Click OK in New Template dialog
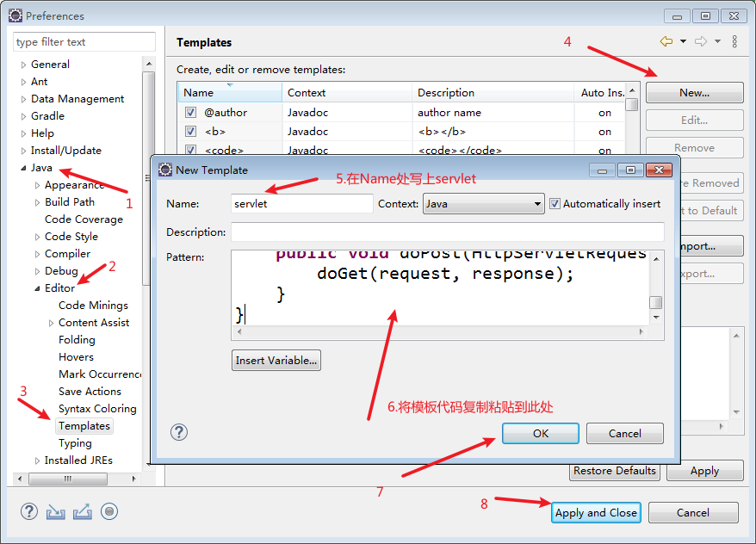Viewport: 756px width, 544px height. pos(541,434)
